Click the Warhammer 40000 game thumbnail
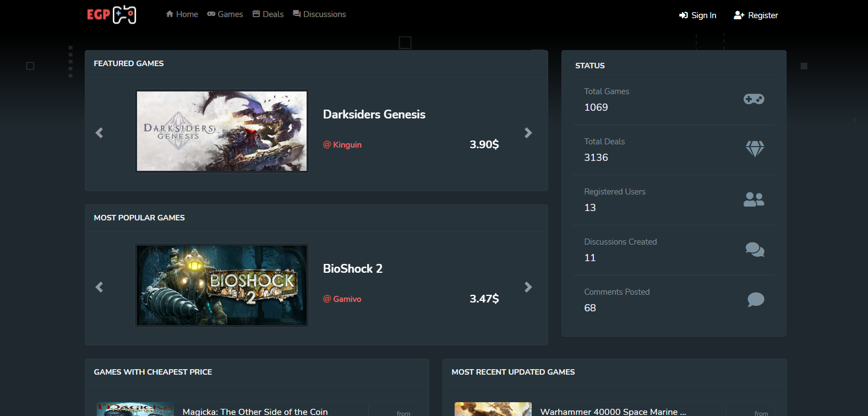The height and width of the screenshot is (416, 868). [x=493, y=409]
